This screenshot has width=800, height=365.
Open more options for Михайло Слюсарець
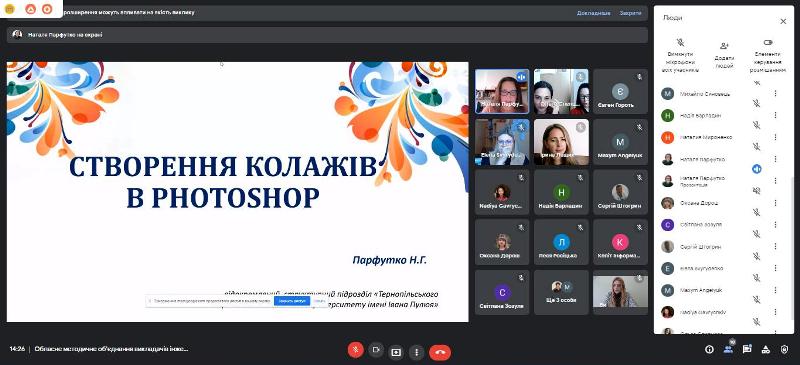(x=776, y=93)
